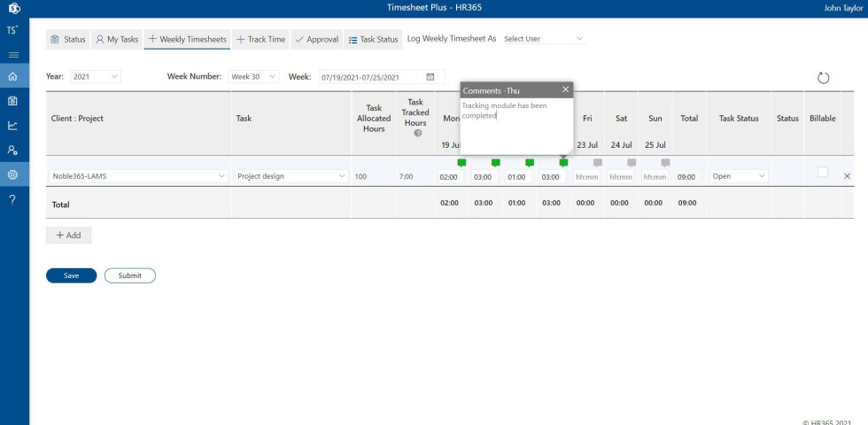Go to the Approval tab
The image size is (868, 425).
click(x=316, y=40)
